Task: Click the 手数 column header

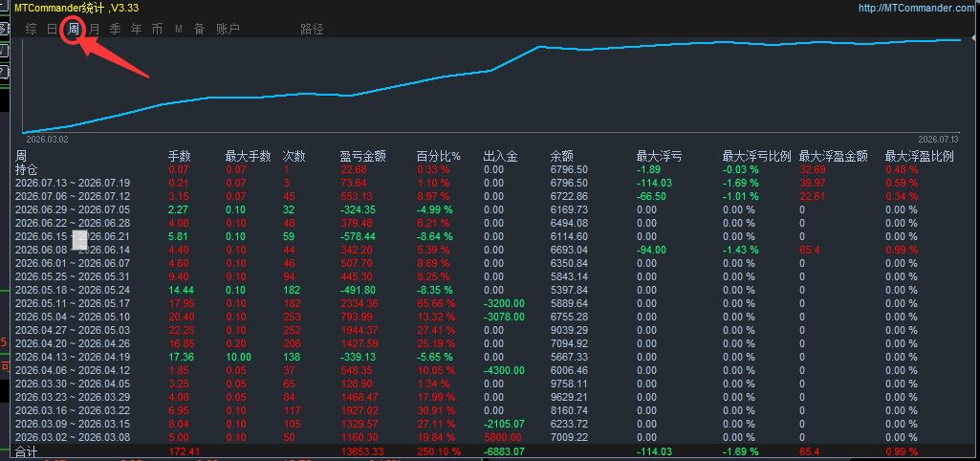Action: [x=180, y=157]
